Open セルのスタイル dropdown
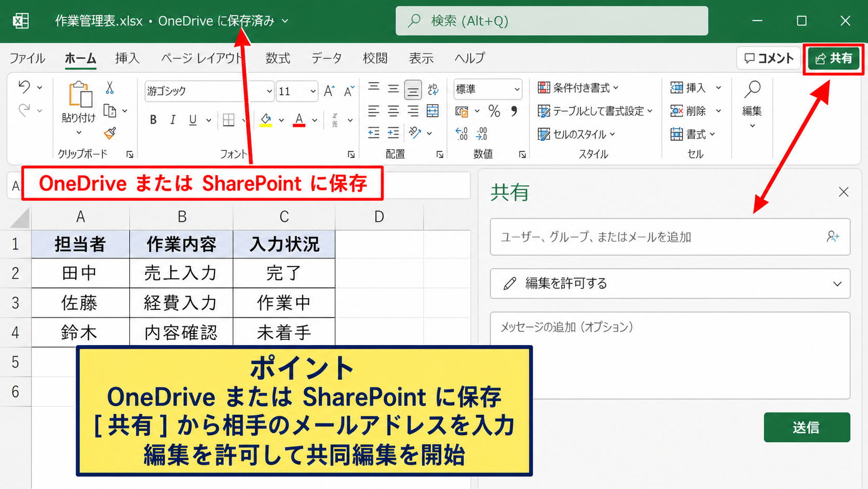This screenshot has height=489, width=868. pyautogui.click(x=577, y=134)
